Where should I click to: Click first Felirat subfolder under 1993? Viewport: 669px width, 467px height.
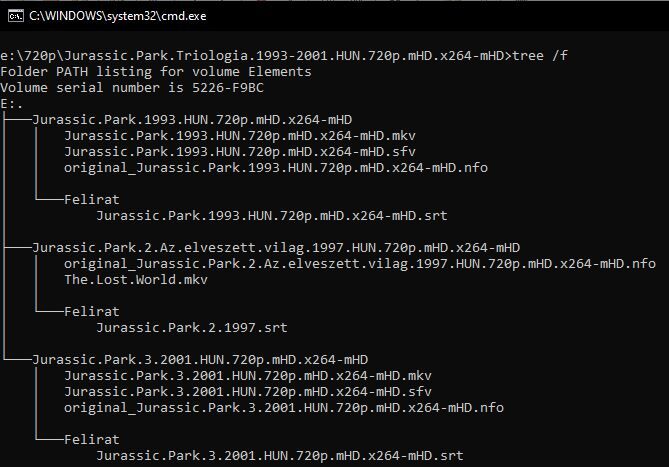point(92,200)
